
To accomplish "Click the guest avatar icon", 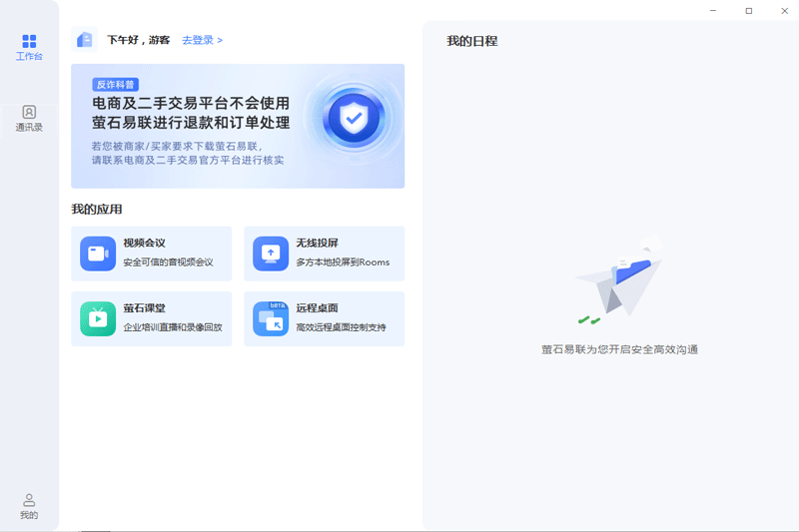I will [x=85, y=40].
